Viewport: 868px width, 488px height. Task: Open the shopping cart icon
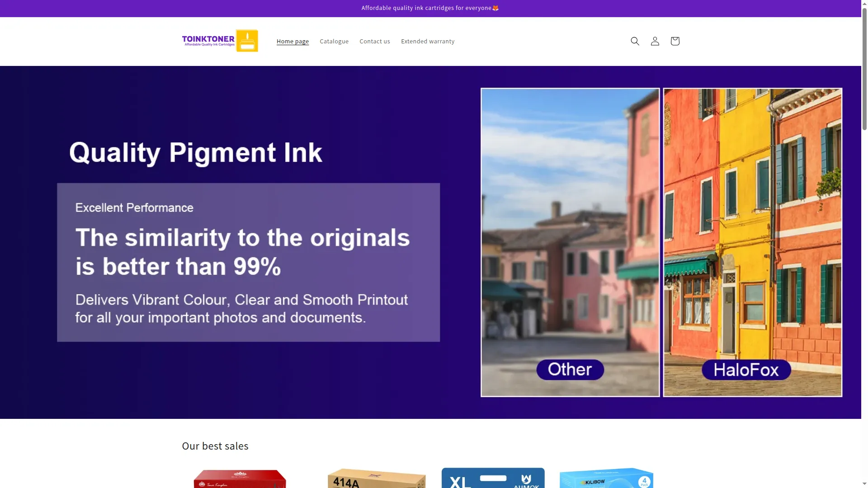(x=675, y=41)
